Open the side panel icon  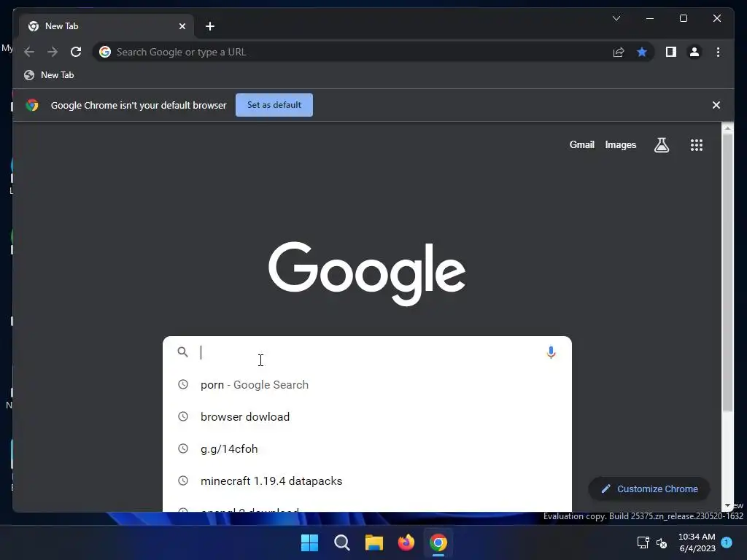(x=671, y=52)
